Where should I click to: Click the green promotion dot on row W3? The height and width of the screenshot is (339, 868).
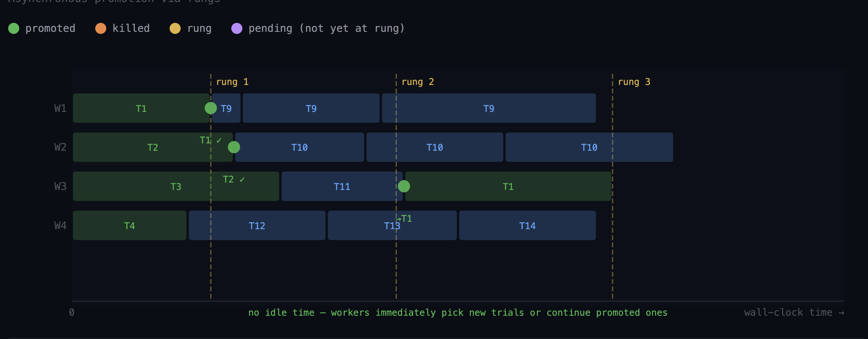pyautogui.click(x=404, y=186)
